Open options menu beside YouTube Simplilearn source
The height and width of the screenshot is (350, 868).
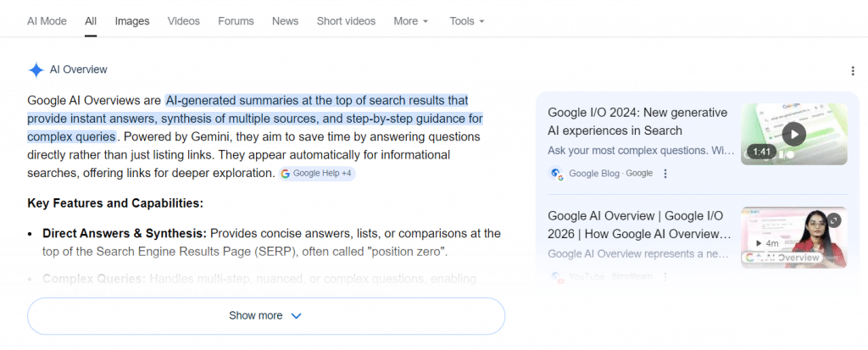665,276
